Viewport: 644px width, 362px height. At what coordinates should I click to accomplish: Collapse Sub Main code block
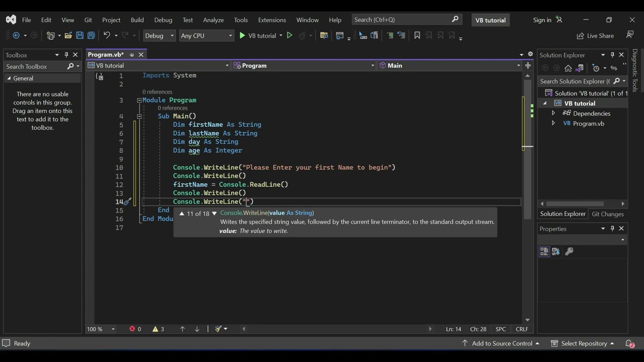pos(139,116)
